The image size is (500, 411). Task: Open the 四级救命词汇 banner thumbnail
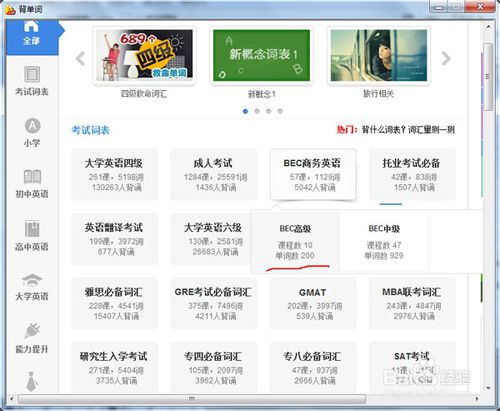click(144, 55)
